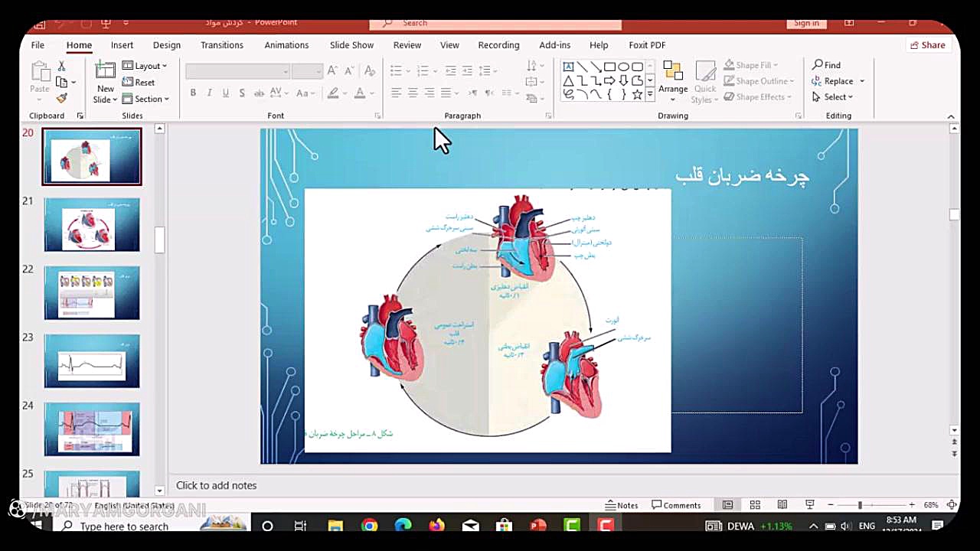
Task: Click the Sign in button
Action: 806,23
